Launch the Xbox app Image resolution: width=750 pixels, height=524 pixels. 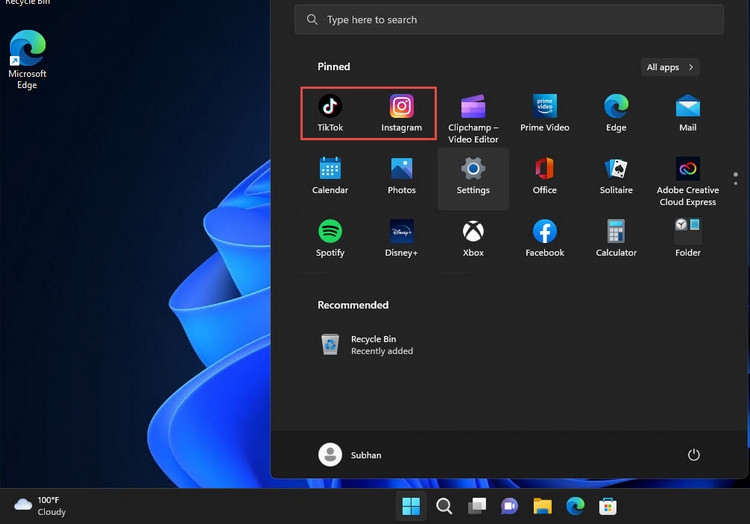pos(473,239)
